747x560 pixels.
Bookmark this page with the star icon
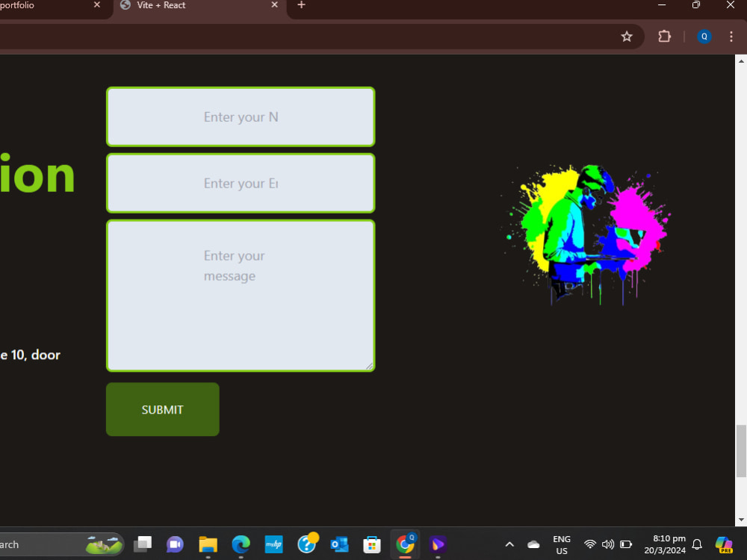pyautogui.click(x=627, y=37)
